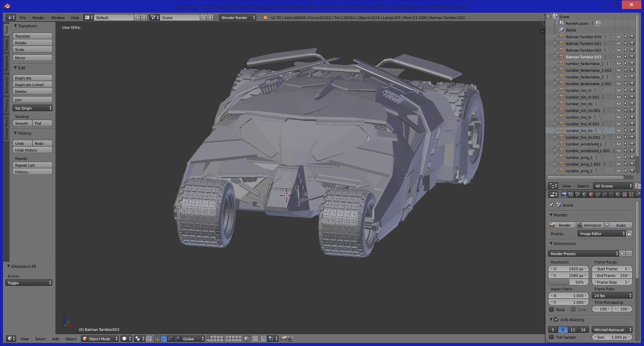Toggle the snap magnet icon
Screen dimensions: 644x346
264,339
